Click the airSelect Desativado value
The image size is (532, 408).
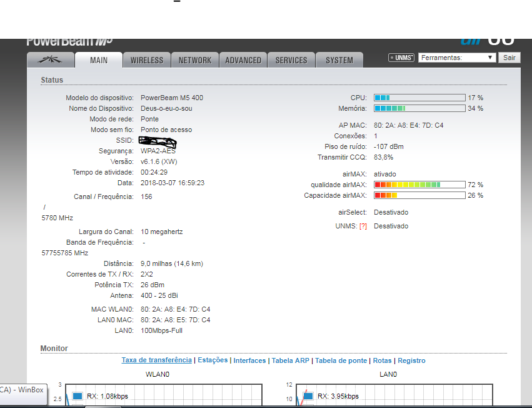pyautogui.click(x=391, y=212)
